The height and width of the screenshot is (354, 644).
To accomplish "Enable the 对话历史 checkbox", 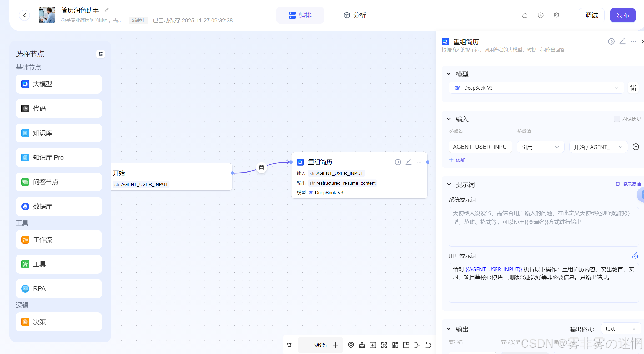I will pos(617,119).
